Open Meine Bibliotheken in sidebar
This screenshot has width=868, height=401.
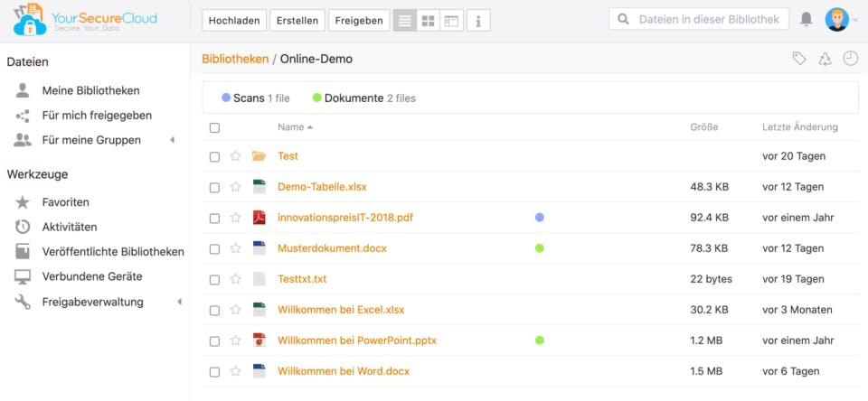click(x=90, y=90)
